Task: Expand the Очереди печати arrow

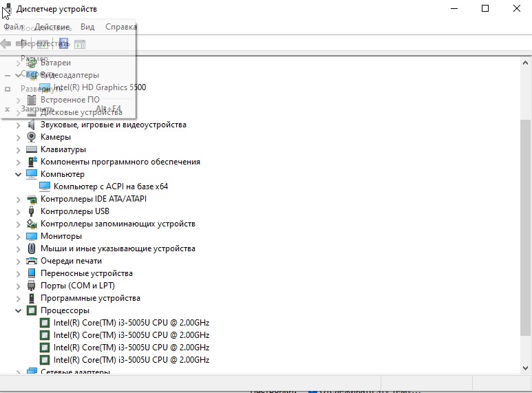Action: 19,262
